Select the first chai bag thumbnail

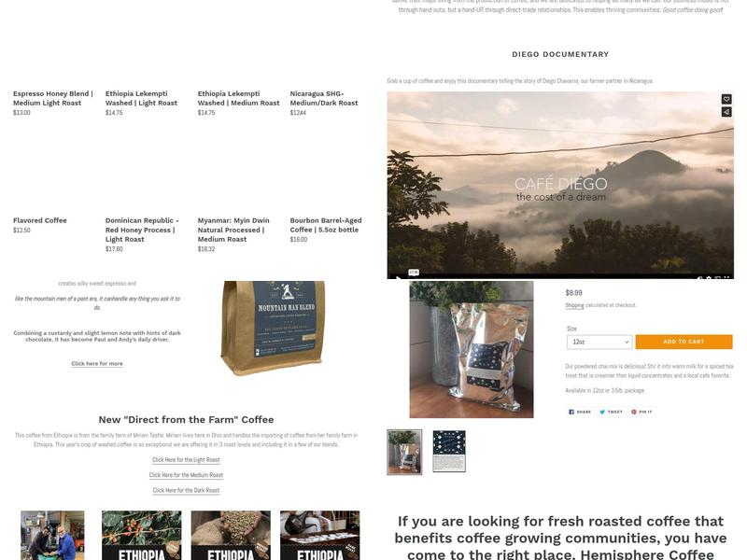point(404,452)
